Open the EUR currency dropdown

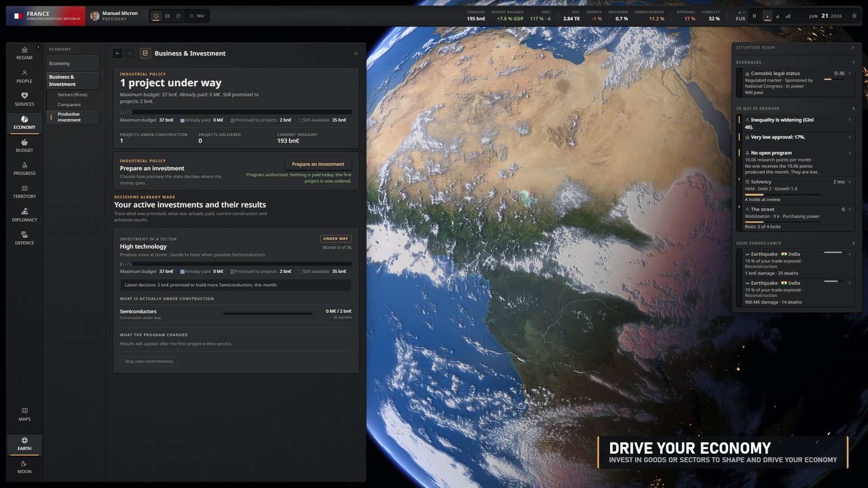[741, 16]
